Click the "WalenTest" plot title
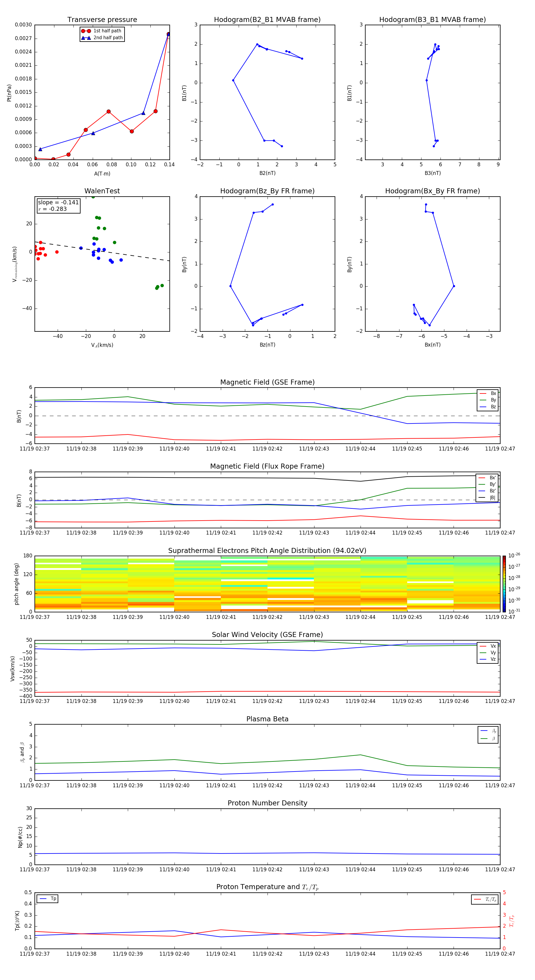This screenshot has width=535, height=980. click(102, 191)
